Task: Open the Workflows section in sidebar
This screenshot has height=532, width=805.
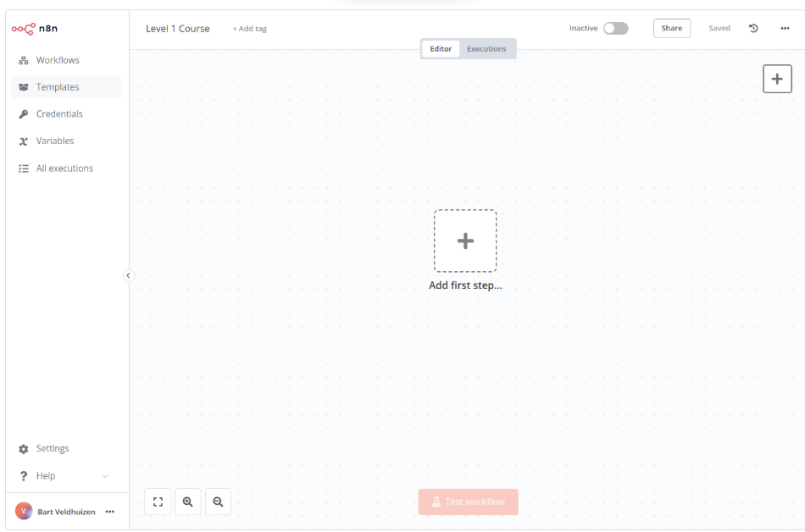Action: [58, 59]
